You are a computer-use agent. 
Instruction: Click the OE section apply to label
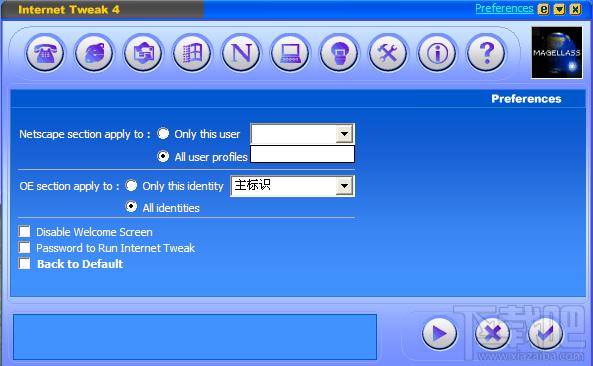tap(69, 186)
